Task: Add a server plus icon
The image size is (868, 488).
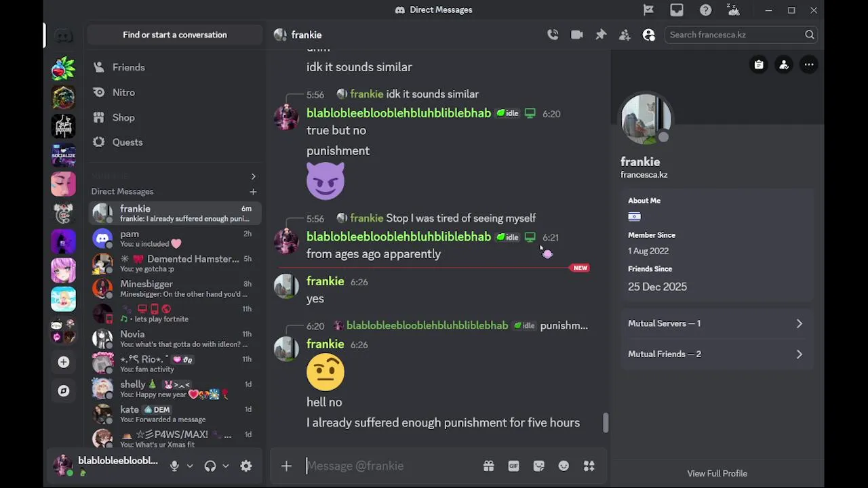Action: click(x=64, y=362)
